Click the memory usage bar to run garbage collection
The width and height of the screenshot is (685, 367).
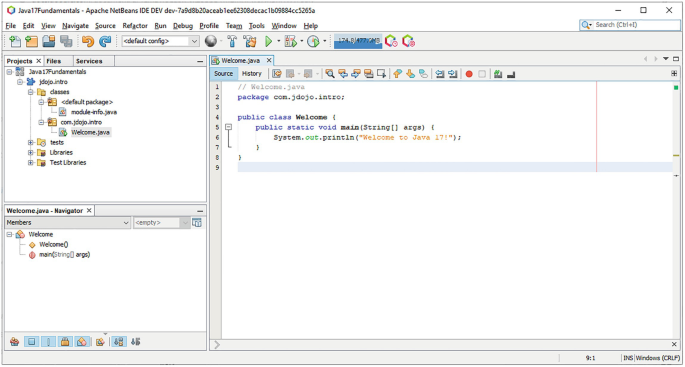pyautogui.click(x=358, y=41)
